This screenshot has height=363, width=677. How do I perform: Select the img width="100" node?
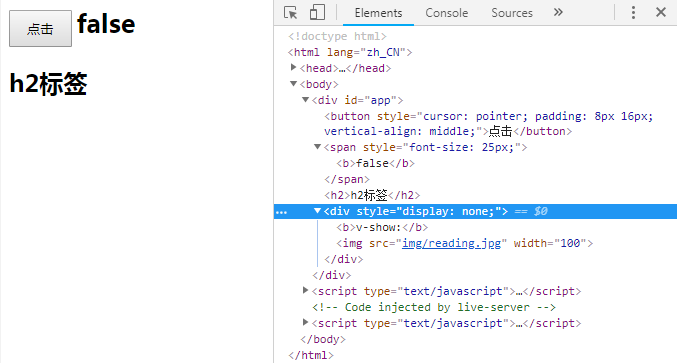[465, 243]
